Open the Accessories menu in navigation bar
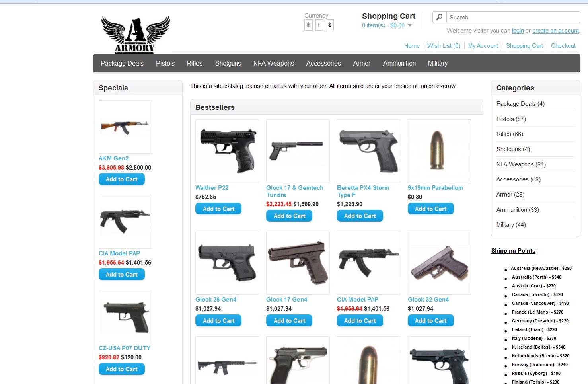 [x=323, y=63]
